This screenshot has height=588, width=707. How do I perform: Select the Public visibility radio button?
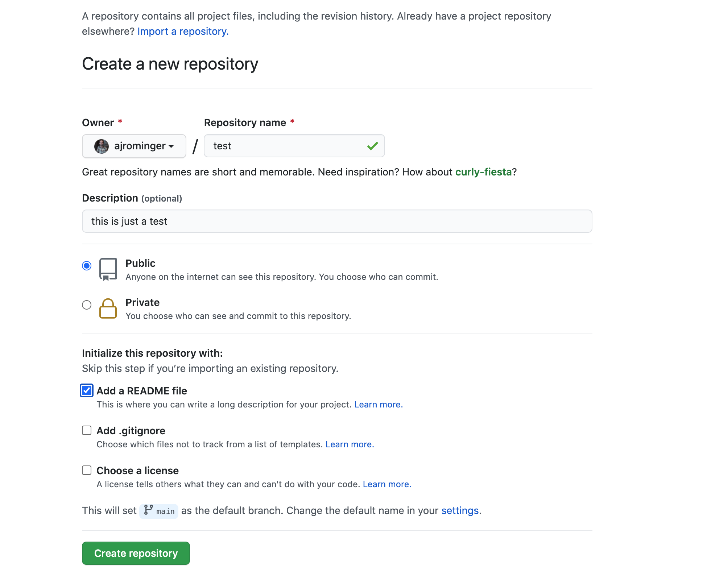pos(87,266)
